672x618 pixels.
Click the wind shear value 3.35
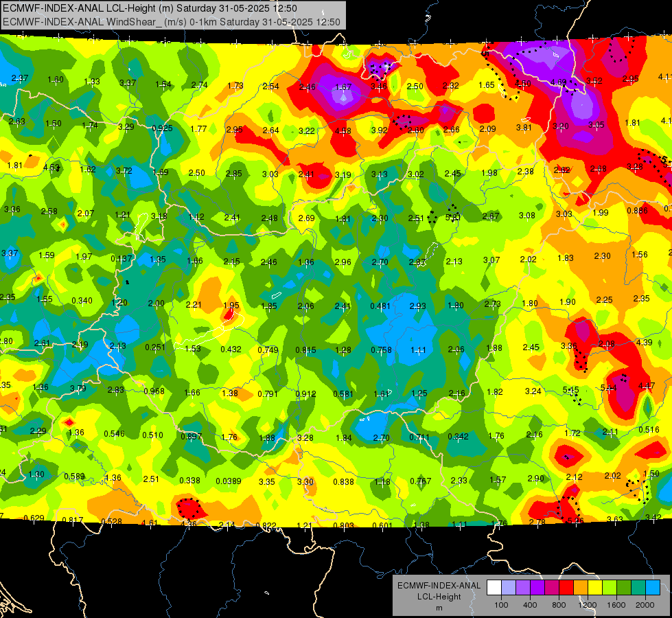pyautogui.click(x=266, y=482)
